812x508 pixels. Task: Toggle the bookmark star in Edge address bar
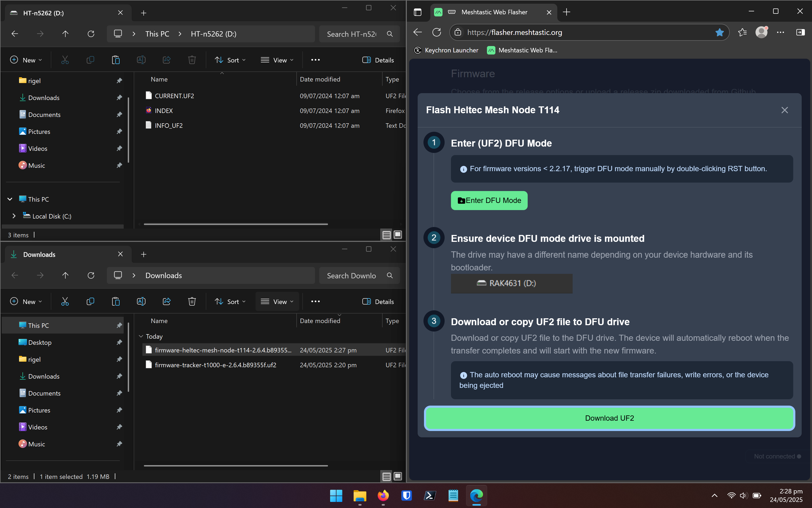click(x=719, y=32)
